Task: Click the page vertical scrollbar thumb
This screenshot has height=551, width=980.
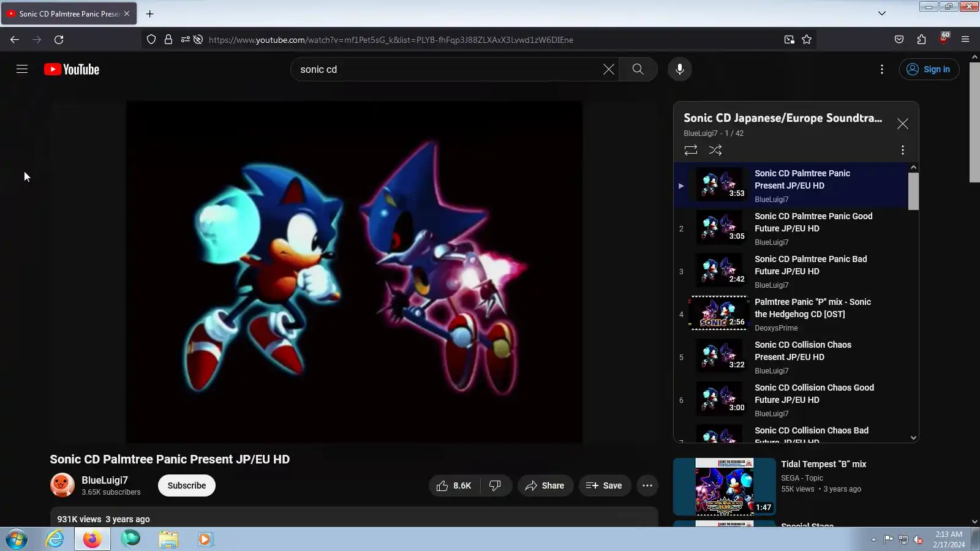Action: point(974,122)
